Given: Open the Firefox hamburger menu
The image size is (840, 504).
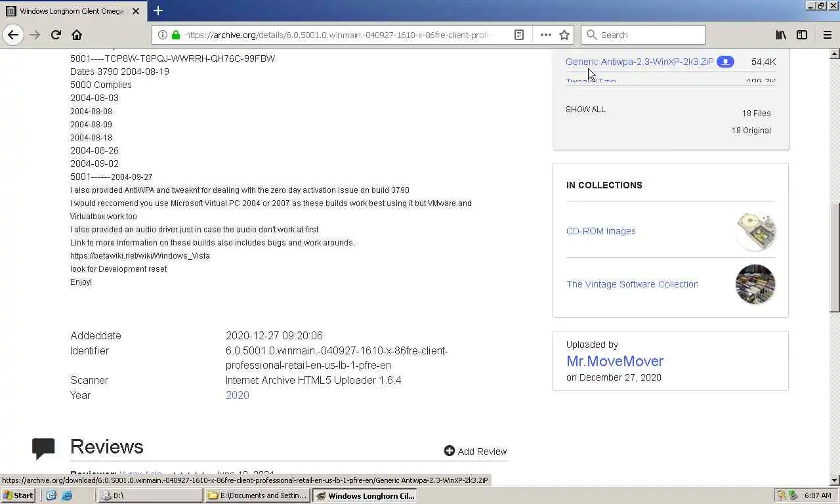Looking at the screenshot, I should pos(827,35).
